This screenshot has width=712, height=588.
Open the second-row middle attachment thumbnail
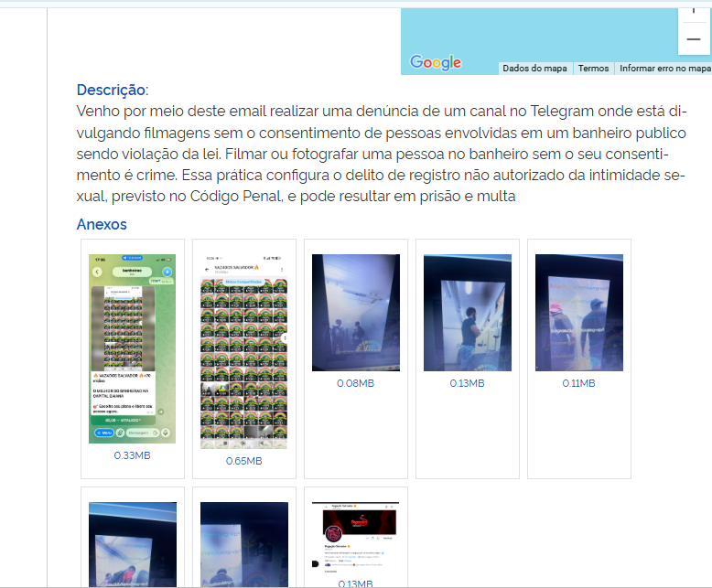tap(244, 544)
